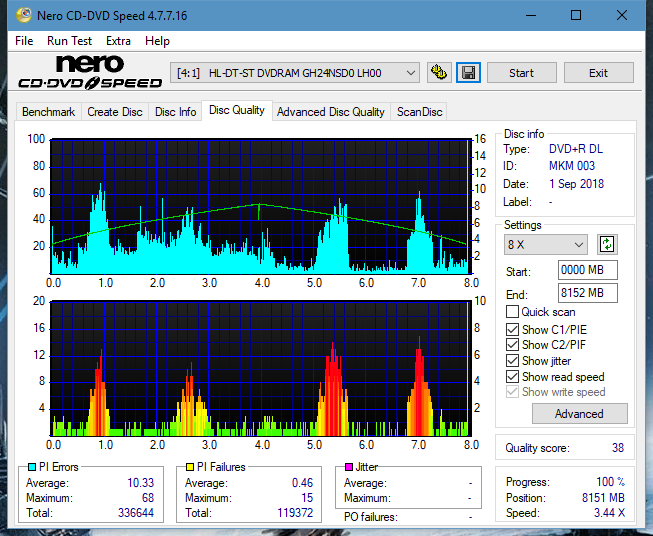Click the date 1 Sep 2018 text
The height and width of the screenshot is (536, 653).
[x=576, y=184]
